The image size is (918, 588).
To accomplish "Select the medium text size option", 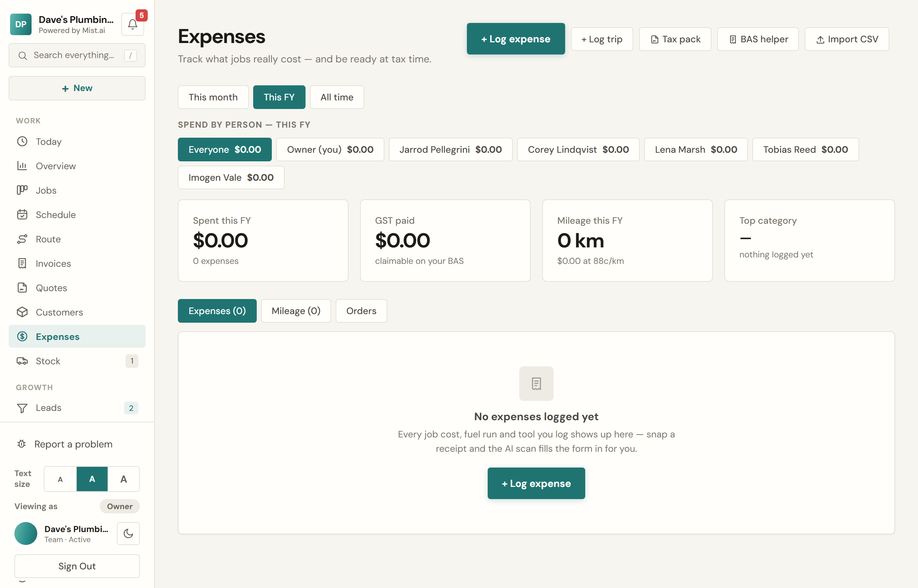I will 92,479.
